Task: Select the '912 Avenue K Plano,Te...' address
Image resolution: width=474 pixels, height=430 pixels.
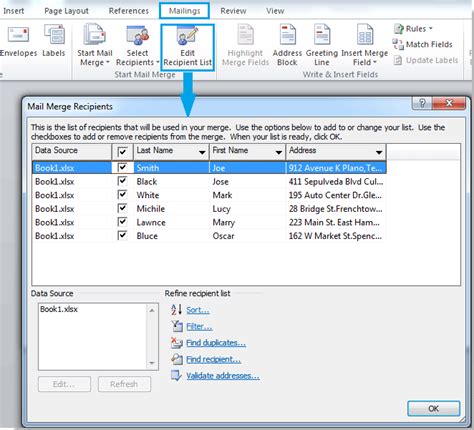Action: click(x=335, y=168)
